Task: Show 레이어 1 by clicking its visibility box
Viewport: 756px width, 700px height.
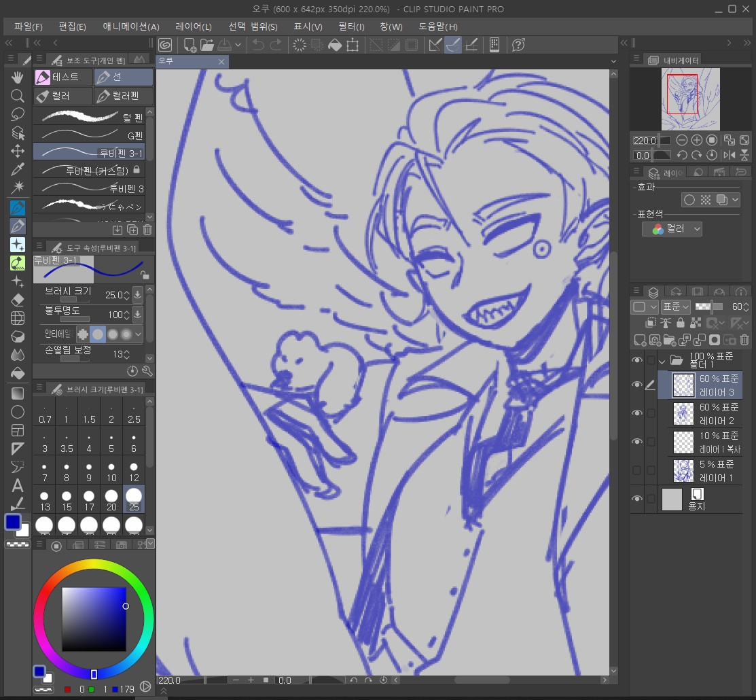Action: (x=636, y=470)
